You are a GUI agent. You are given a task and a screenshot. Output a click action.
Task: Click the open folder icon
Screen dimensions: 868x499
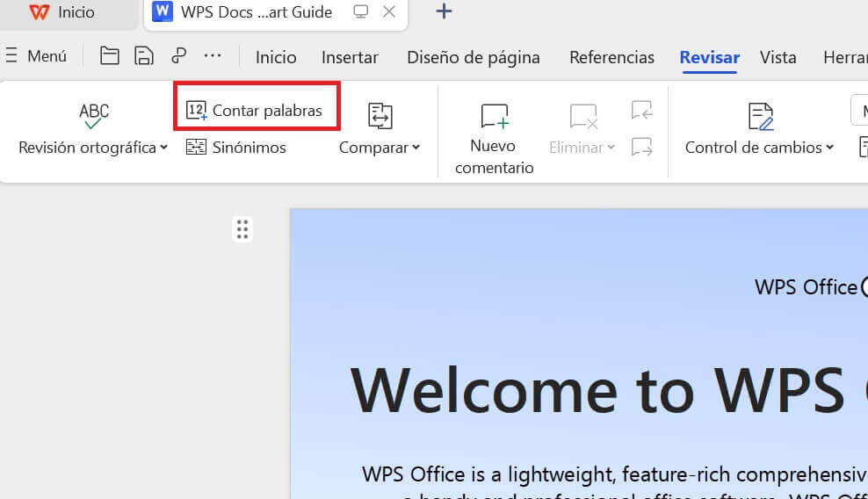pyautogui.click(x=109, y=56)
